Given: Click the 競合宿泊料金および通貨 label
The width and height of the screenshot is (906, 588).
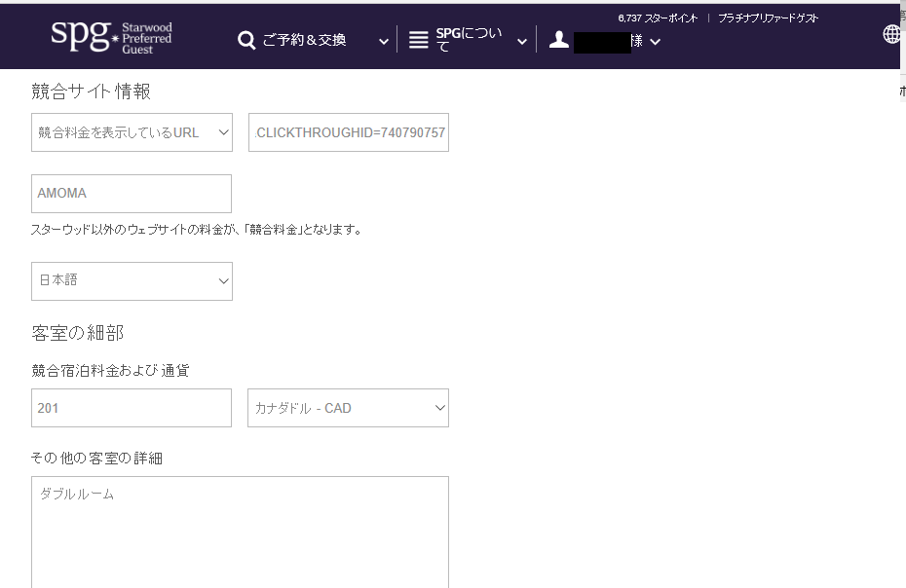Looking at the screenshot, I should pos(110,370).
